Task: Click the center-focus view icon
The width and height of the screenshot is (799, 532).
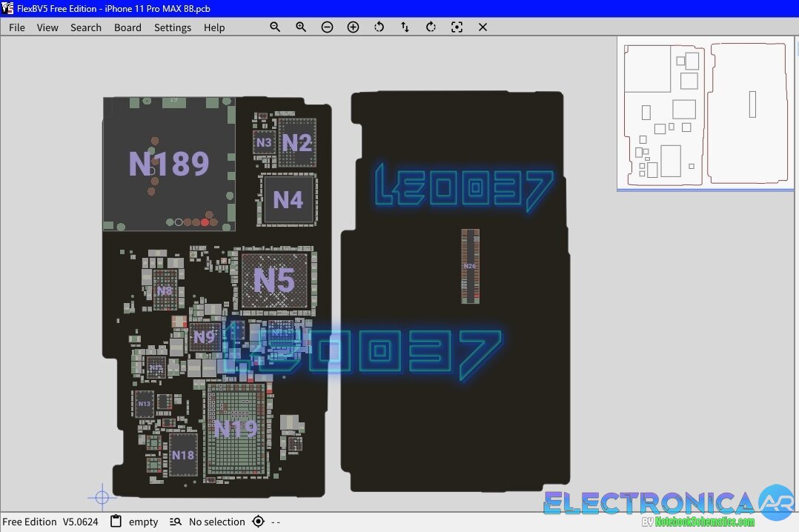Action: pos(457,27)
